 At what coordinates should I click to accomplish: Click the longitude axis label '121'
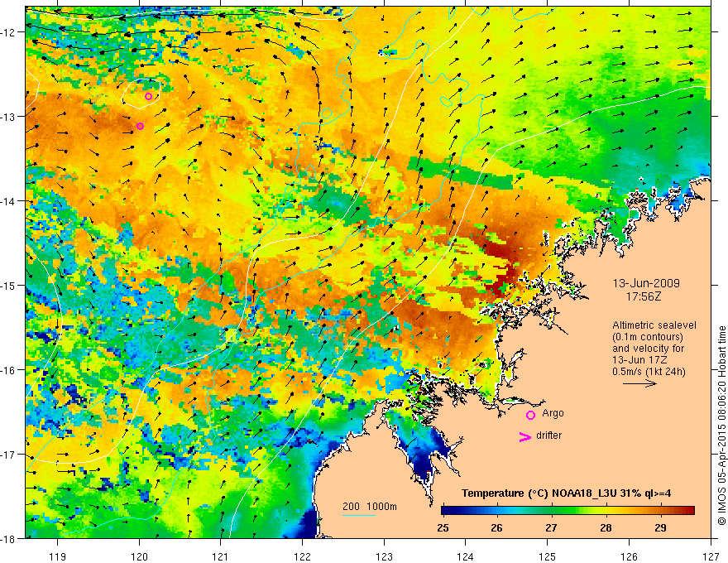pos(221,556)
